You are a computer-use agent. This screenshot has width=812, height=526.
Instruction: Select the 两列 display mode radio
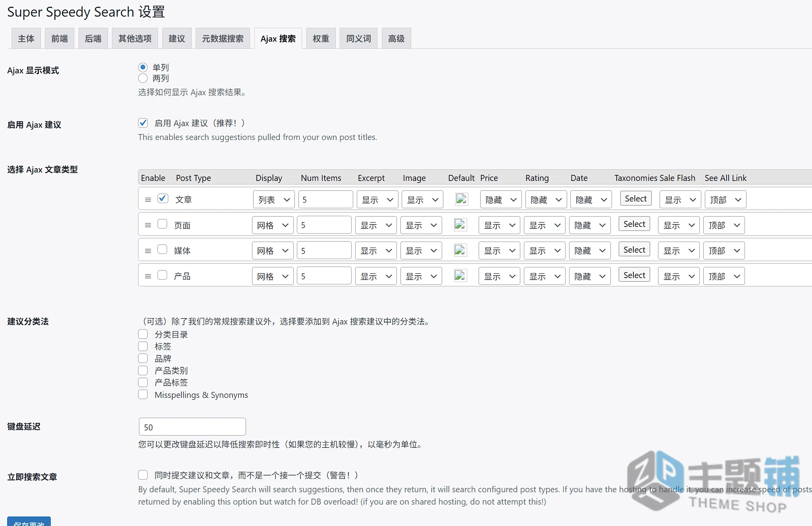point(143,78)
